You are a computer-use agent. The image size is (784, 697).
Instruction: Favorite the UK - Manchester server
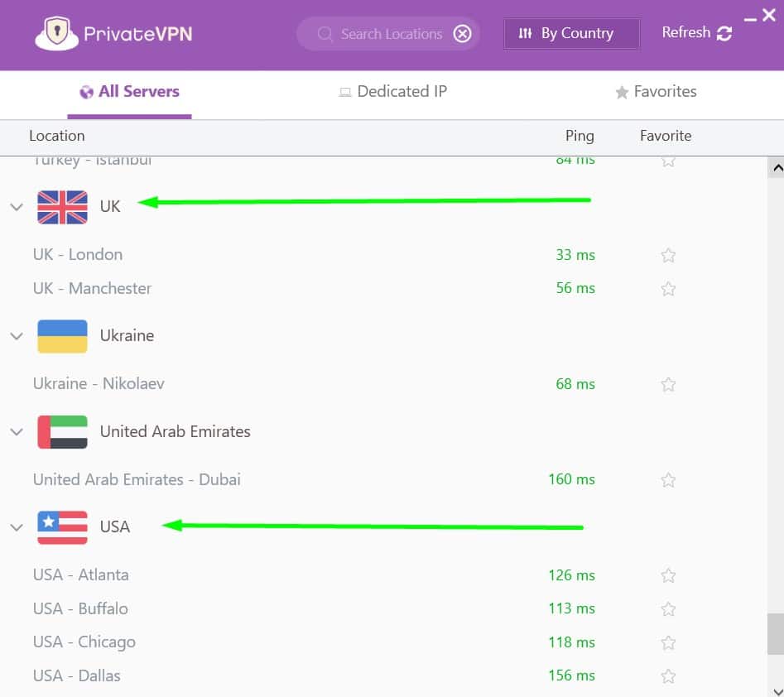[x=668, y=289]
